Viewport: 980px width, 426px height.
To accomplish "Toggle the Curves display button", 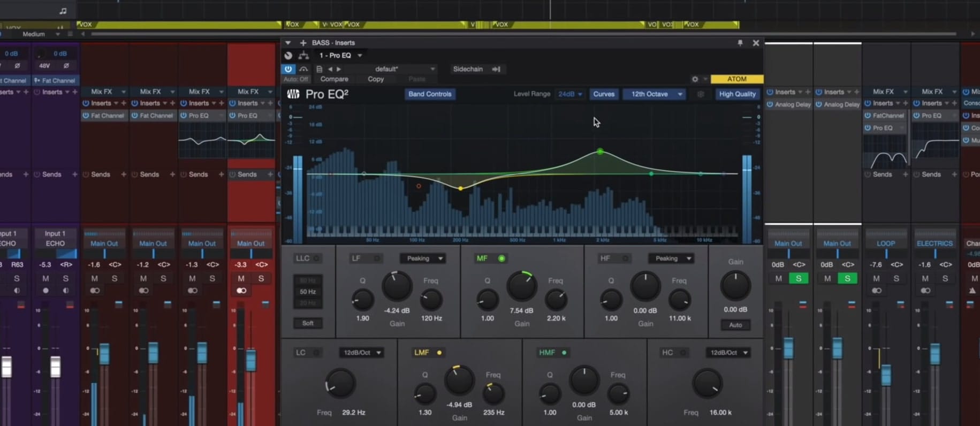I will click(604, 94).
